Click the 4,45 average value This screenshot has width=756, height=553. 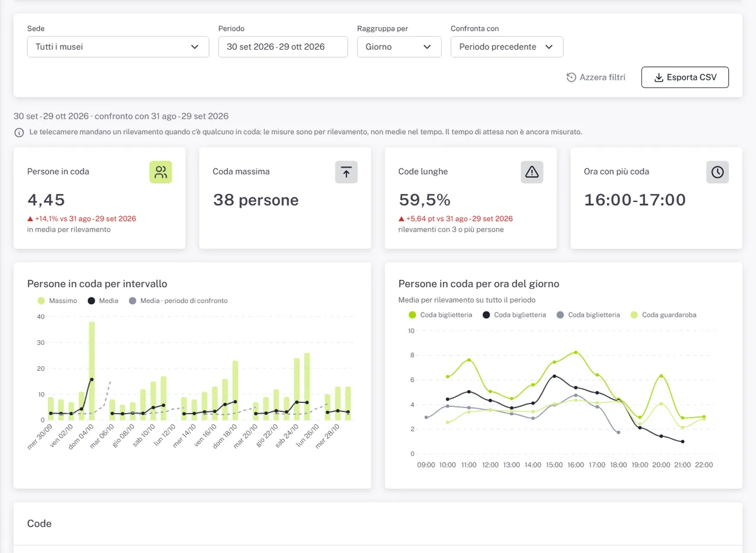[46, 200]
